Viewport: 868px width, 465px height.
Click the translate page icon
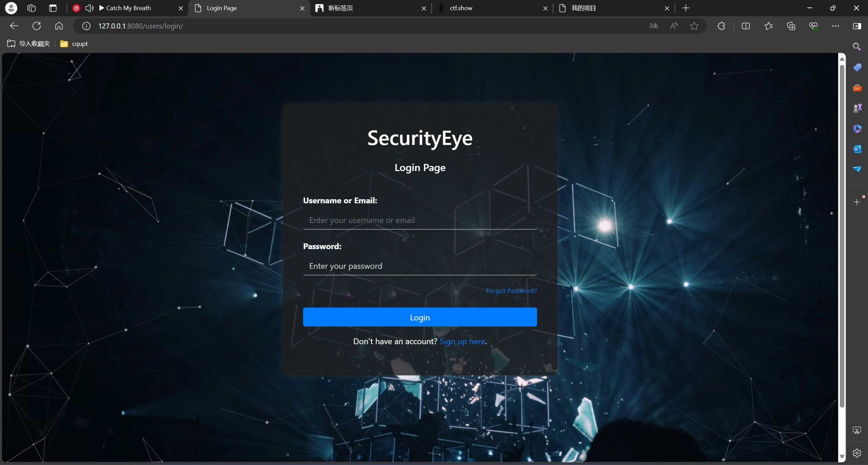pyautogui.click(x=653, y=26)
